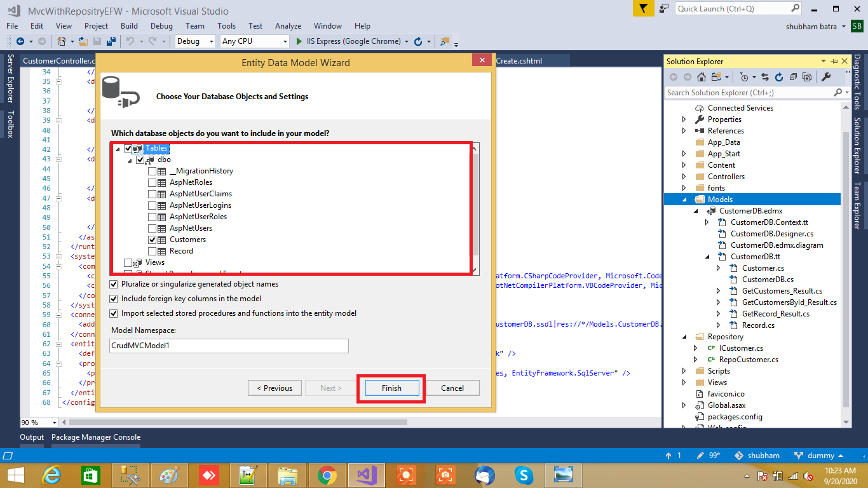The height and width of the screenshot is (488, 868).
Task: Click the Solution Explorer Home icon
Action: 702,77
